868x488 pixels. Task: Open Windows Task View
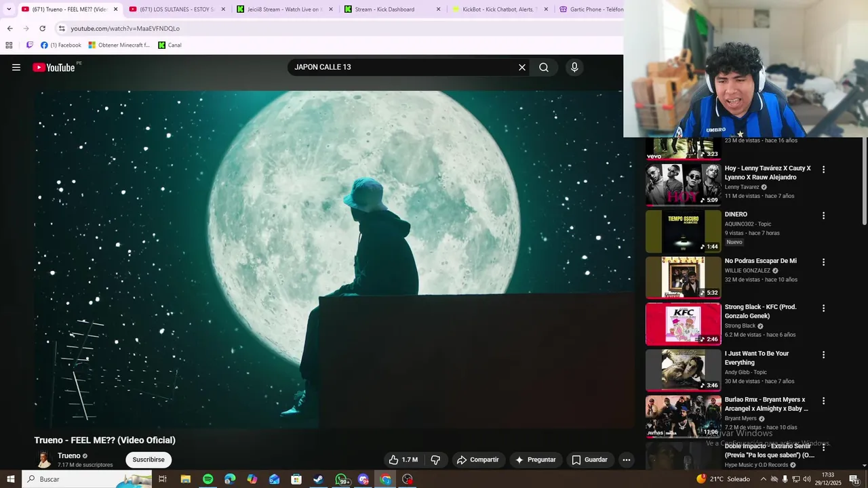[163, 479]
